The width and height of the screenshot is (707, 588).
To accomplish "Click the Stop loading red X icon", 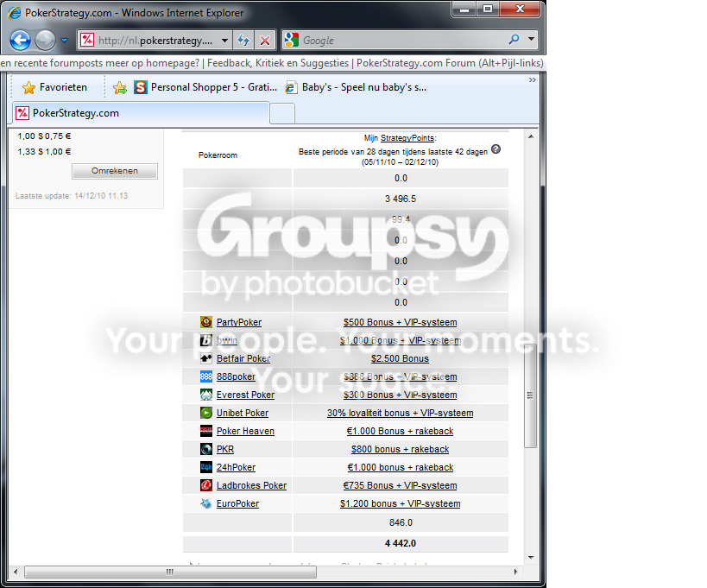I will [x=265, y=41].
